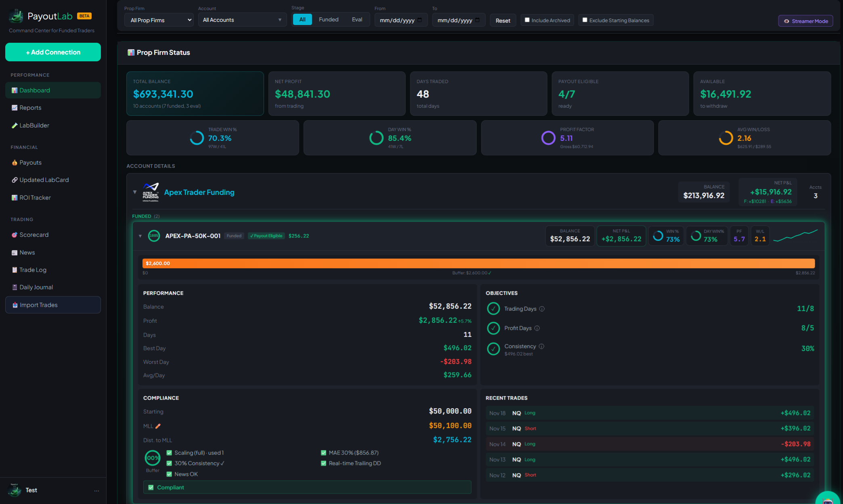Expand the All Accounts selector

pyautogui.click(x=242, y=19)
